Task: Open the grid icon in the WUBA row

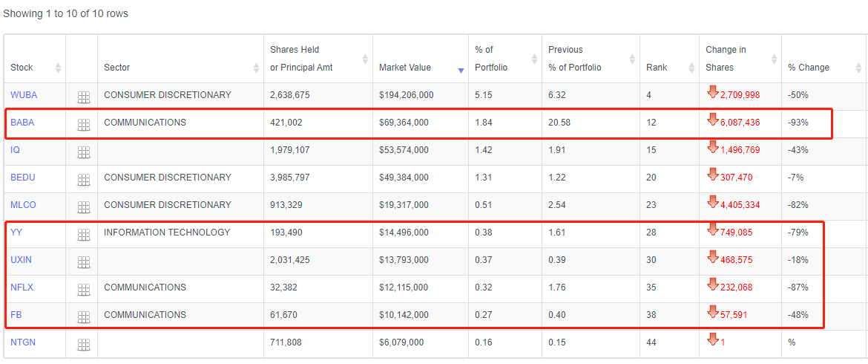Action: 83,98
